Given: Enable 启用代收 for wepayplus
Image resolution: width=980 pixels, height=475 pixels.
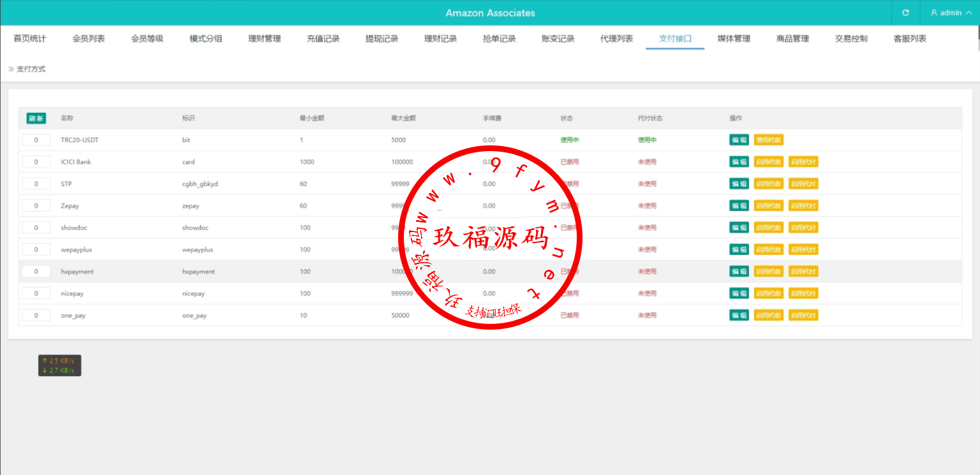Looking at the screenshot, I should tap(769, 249).
